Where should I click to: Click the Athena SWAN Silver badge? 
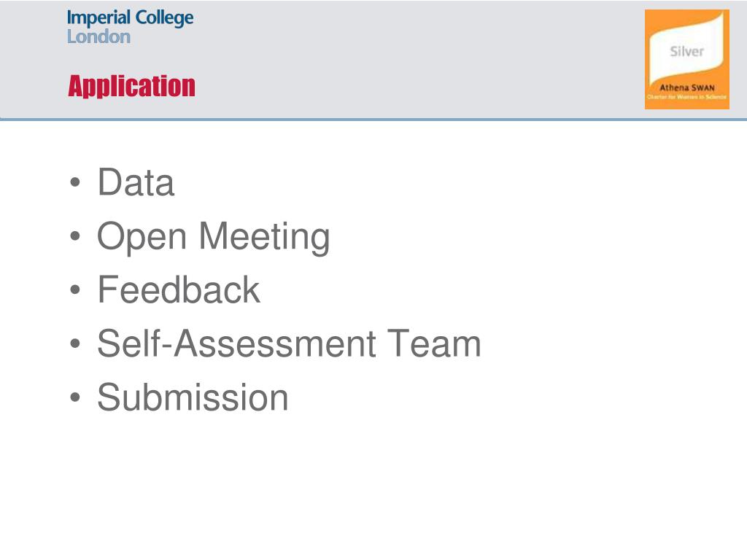pyautogui.click(x=686, y=60)
